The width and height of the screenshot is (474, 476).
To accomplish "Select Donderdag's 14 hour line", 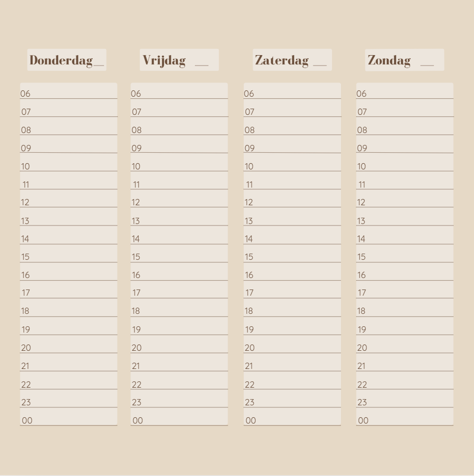I will pos(69,239).
